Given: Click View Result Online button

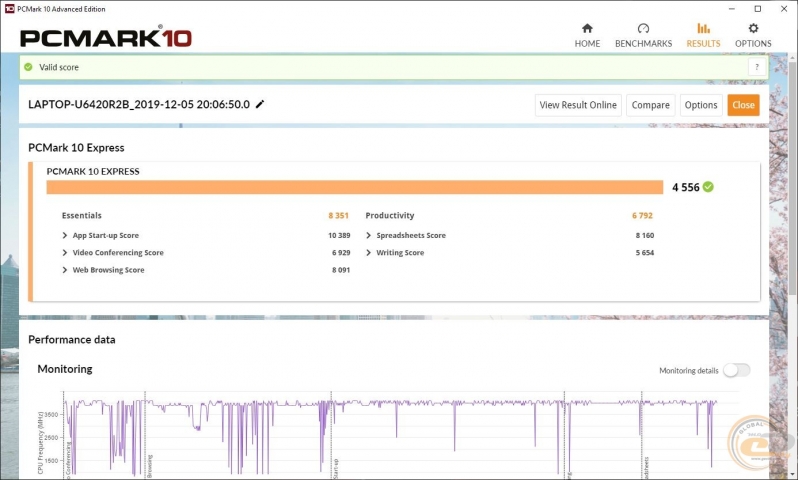Looking at the screenshot, I should point(578,105).
